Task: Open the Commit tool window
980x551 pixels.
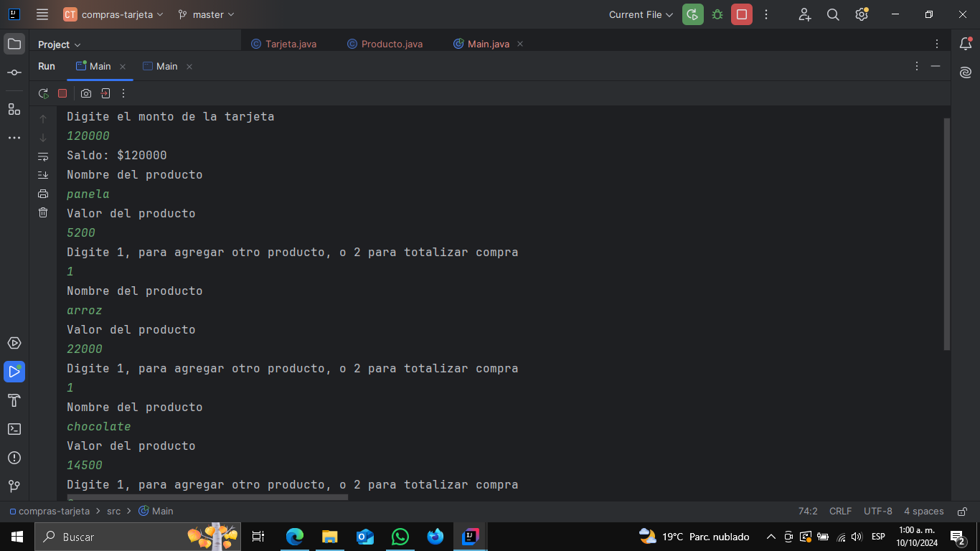Action: (x=14, y=72)
